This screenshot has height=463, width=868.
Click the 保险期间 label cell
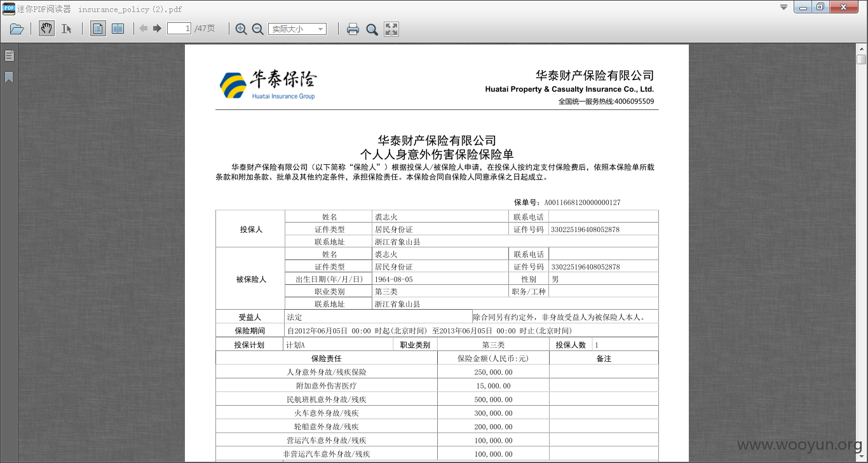[x=250, y=331]
